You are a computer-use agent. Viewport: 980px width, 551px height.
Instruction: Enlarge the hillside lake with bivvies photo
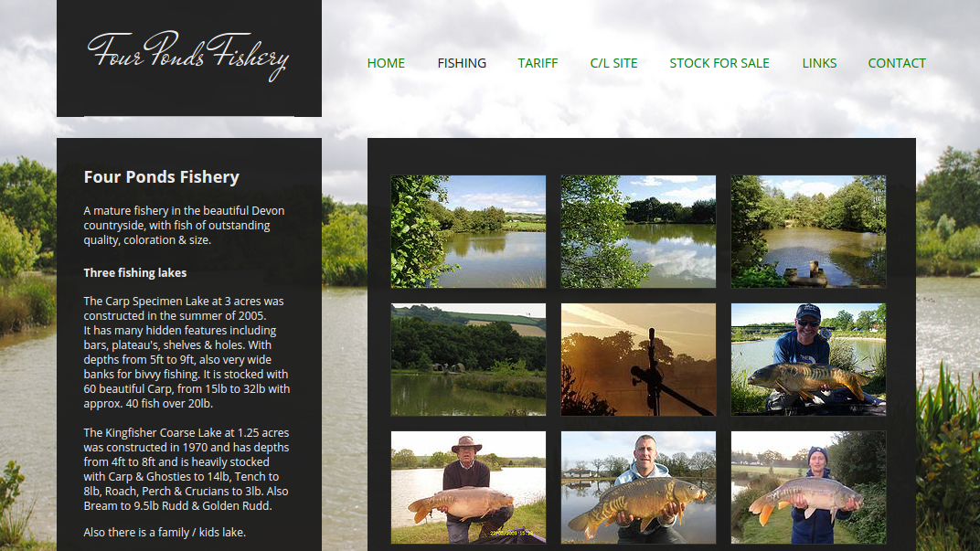pos(468,359)
